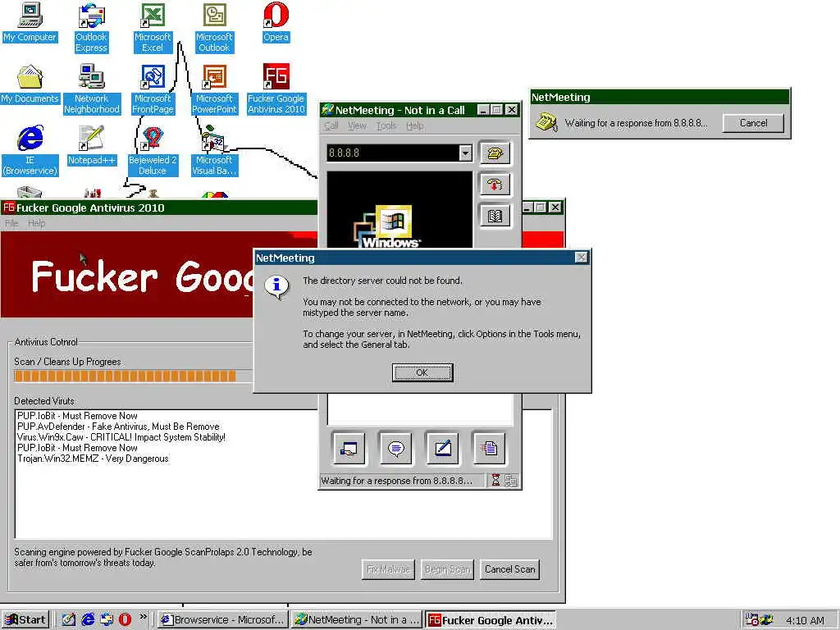The height and width of the screenshot is (630, 840).
Task: Click the 4:10 AM system tray clock
Action: click(x=805, y=620)
